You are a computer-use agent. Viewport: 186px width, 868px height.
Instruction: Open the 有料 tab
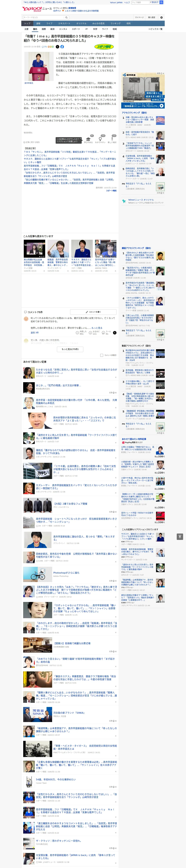click(x=128, y=23)
